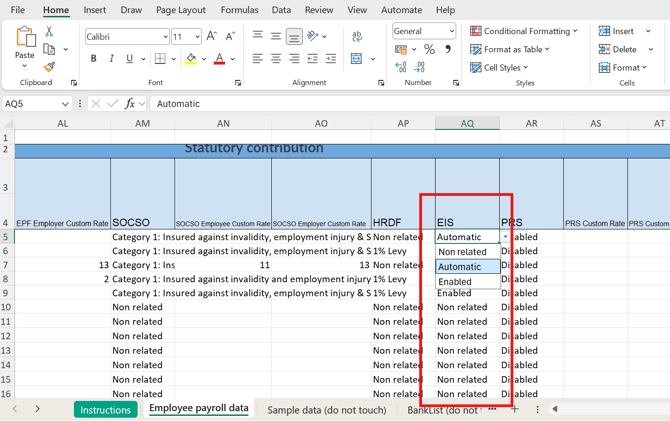
Task: Click Insert cells button
Action: tap(616, 31)
